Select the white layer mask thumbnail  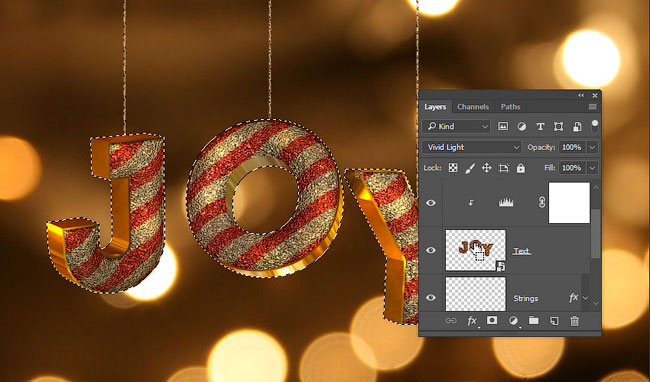[x=569, y=203]
